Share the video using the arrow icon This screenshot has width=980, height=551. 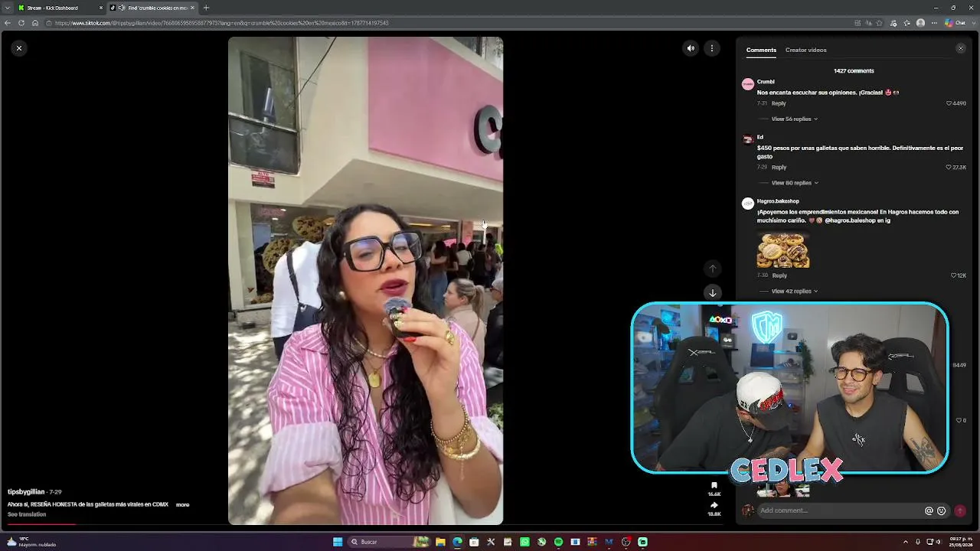[x=714, y=505]
